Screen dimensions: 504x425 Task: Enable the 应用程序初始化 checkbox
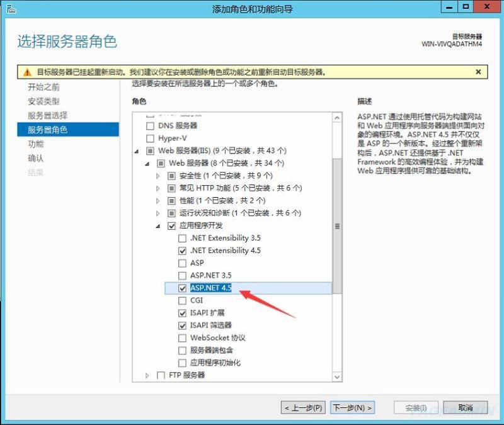point(182,363)
